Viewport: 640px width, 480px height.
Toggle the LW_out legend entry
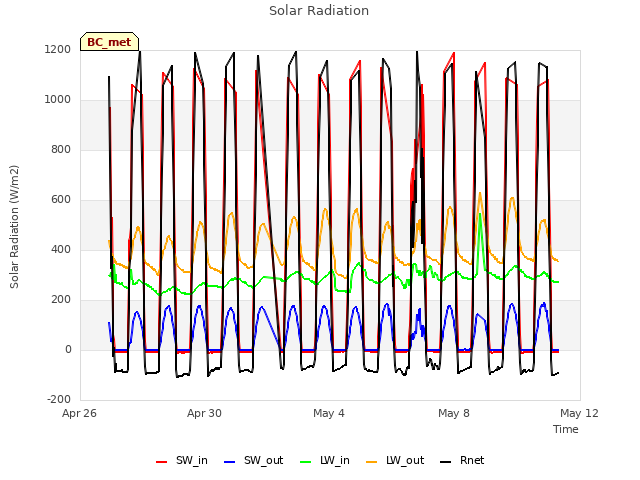tap(395, 460)
